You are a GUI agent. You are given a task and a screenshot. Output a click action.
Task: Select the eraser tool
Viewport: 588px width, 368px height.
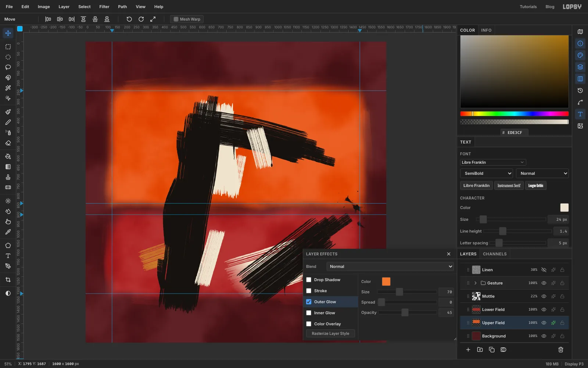(8, 143)
